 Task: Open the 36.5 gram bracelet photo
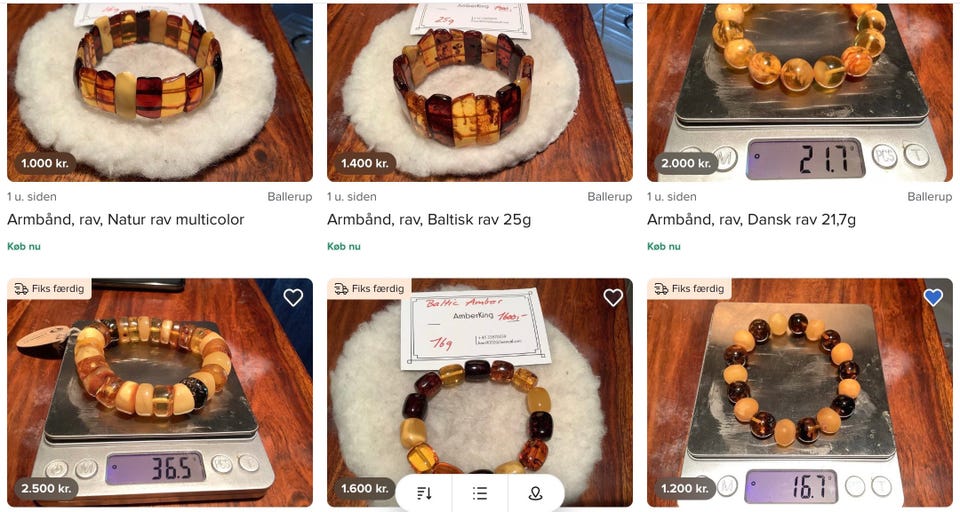click(160, 393)
